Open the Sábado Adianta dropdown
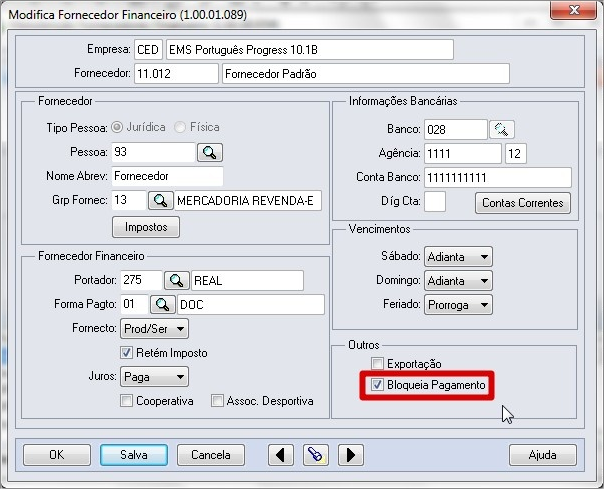 (x=458, y=257)
